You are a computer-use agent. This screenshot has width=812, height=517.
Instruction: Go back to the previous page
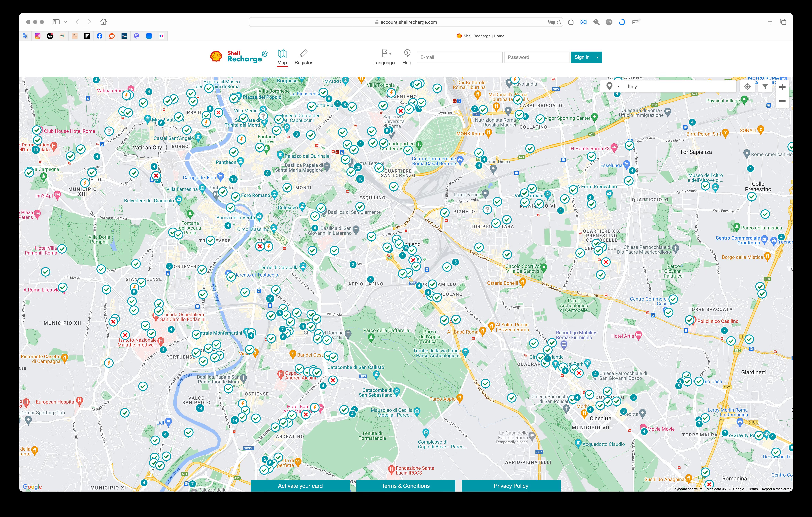[77, 22]
